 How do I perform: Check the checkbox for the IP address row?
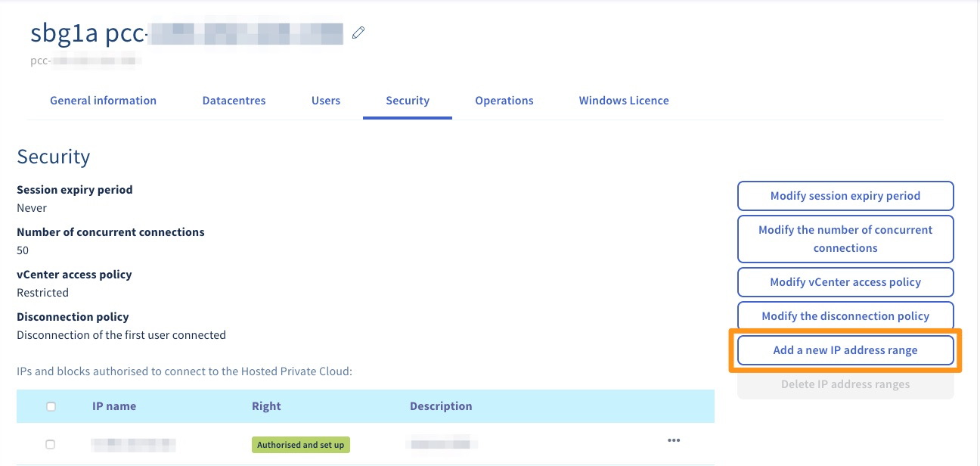pyautogui.click(x=51, y=444)
